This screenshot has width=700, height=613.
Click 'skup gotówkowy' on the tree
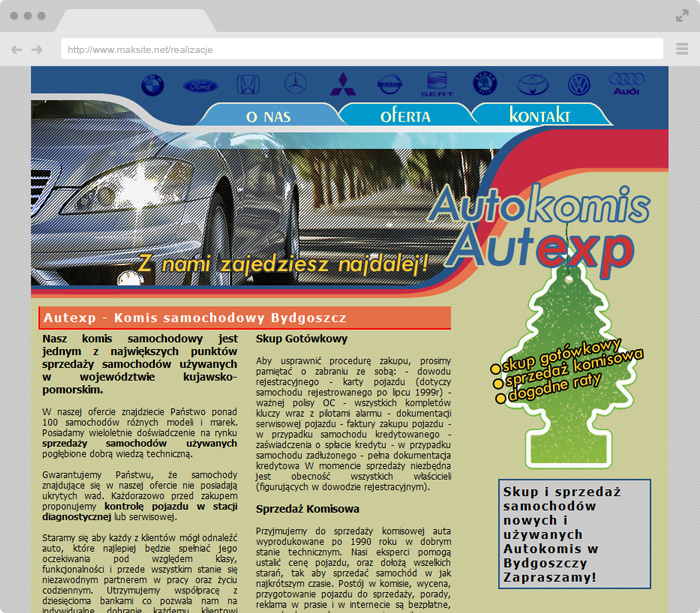(560, 356)
